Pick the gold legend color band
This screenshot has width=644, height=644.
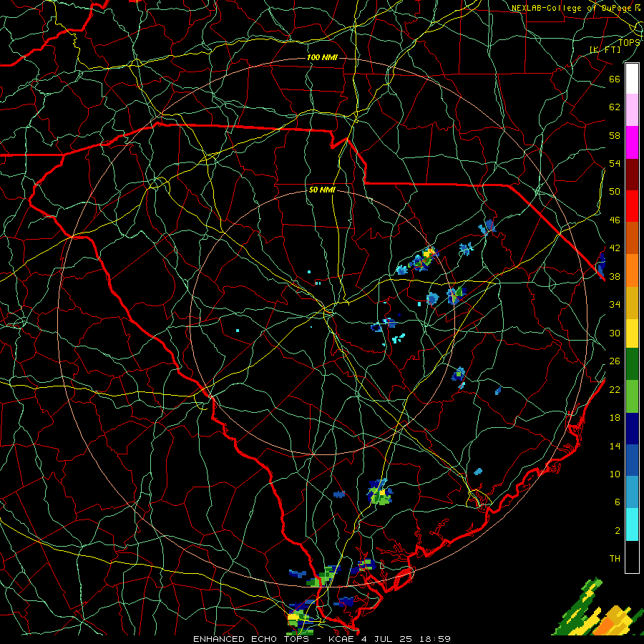point(632,303)
